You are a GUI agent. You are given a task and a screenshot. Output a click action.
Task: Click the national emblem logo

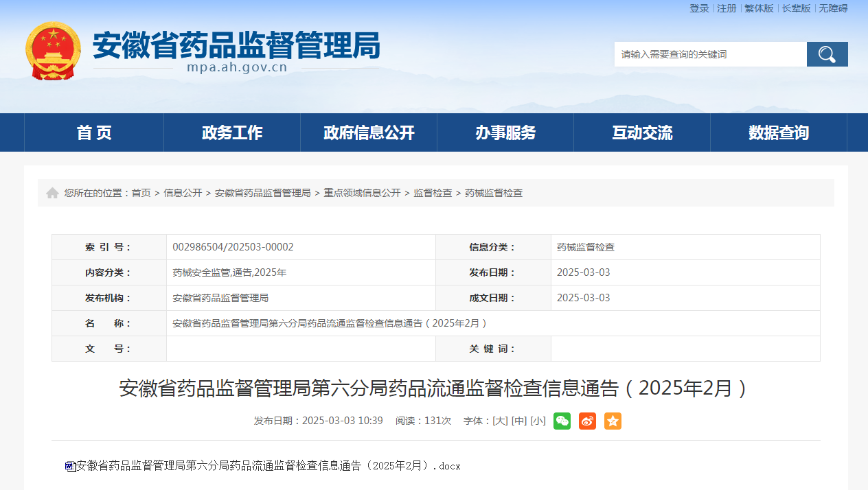pyautogui.click(x=53, y=51)
